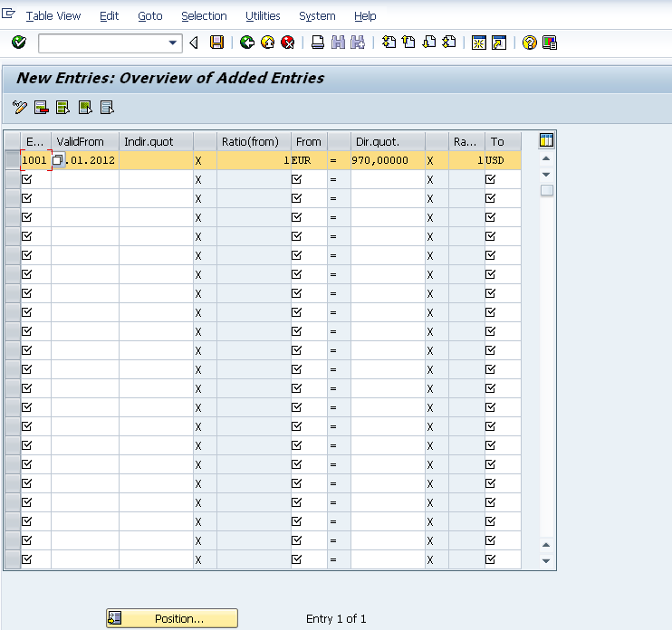Click the To currency field USD
Screen dimensions: 672x630
[x=503, y=160]
